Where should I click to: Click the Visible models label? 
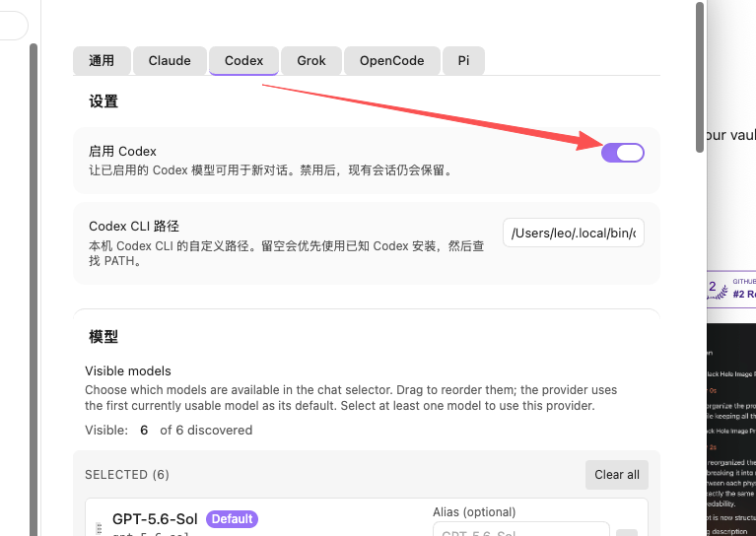pyautogui.click(x=128, y=371)
